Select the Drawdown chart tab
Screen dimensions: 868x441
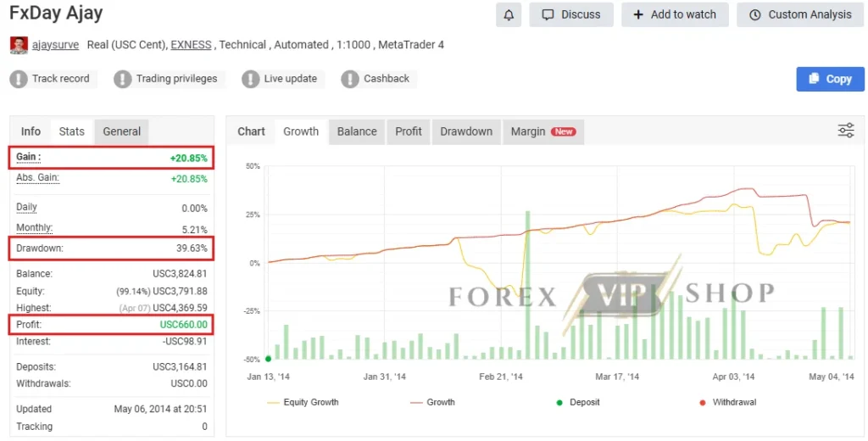(x=466, y=131)
